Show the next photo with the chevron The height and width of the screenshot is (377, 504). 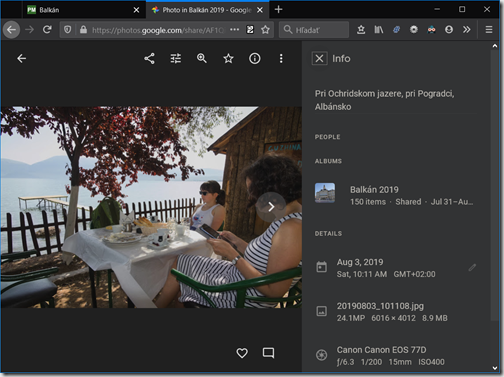pyautogui.click(x=271, y=207)
